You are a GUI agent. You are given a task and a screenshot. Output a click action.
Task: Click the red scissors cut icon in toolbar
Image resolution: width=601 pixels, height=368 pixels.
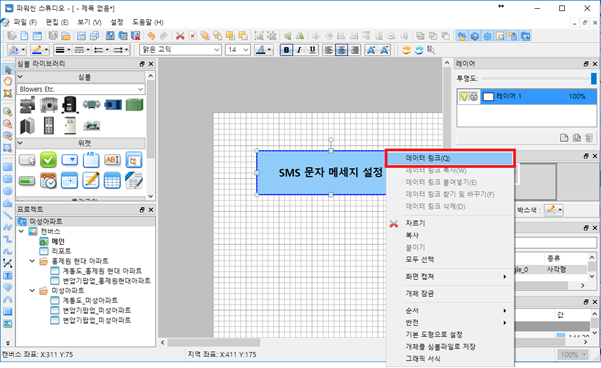coord(180,36)
